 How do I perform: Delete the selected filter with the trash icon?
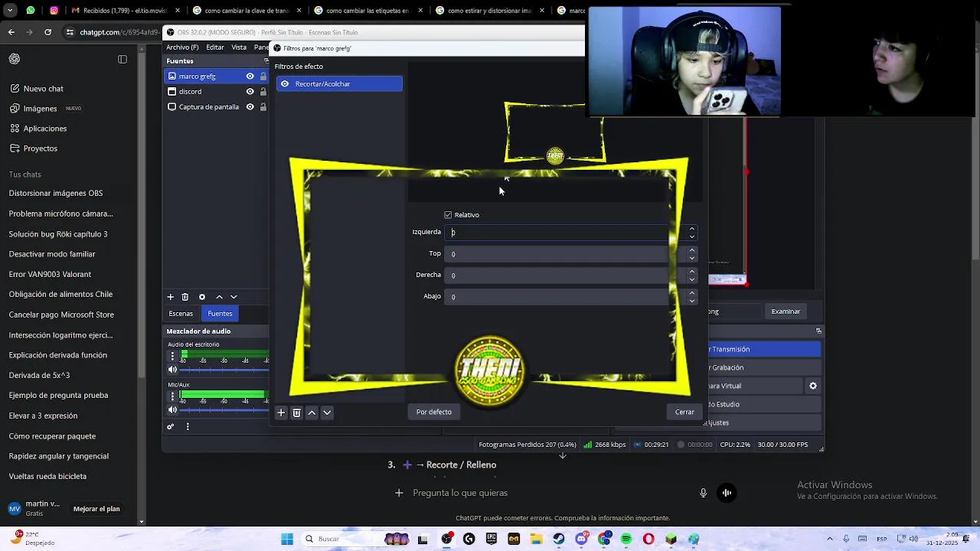[x=296, y=412]
